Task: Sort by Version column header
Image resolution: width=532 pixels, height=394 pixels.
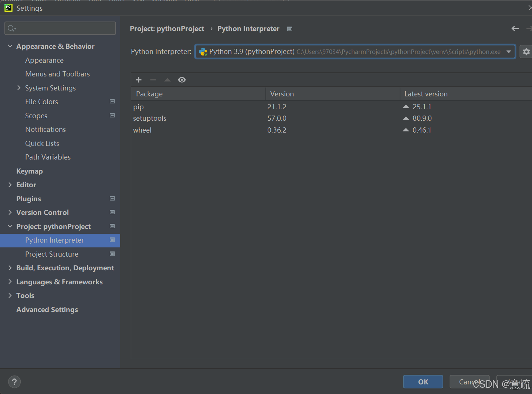Action: (333, 94)
